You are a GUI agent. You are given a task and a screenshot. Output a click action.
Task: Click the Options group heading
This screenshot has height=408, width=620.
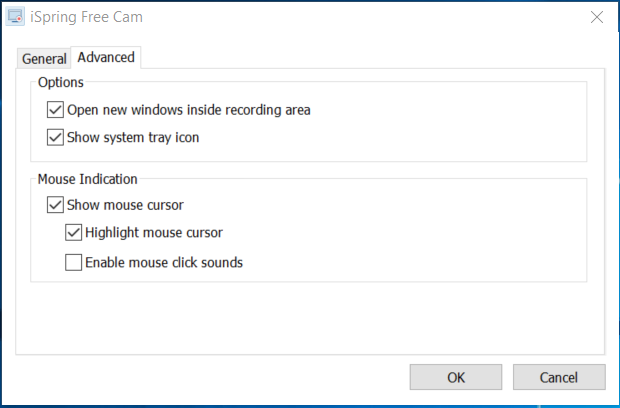(61, 82)
